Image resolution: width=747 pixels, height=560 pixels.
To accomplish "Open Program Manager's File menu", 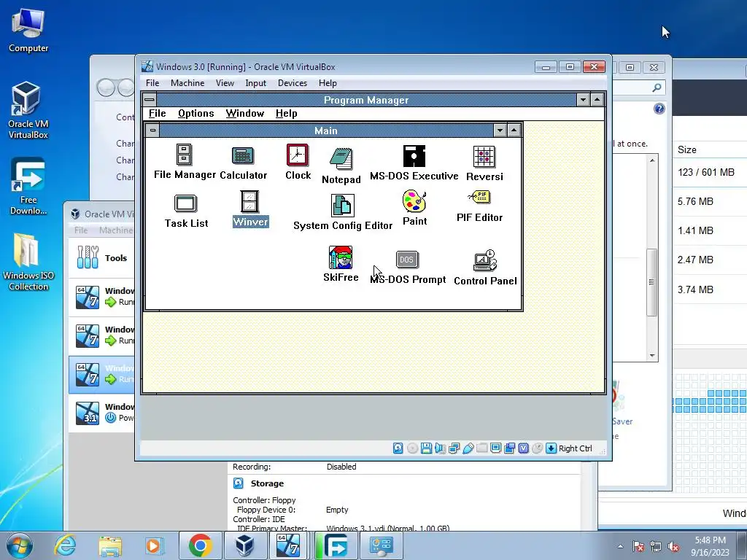I will click(x=158, y=113).
